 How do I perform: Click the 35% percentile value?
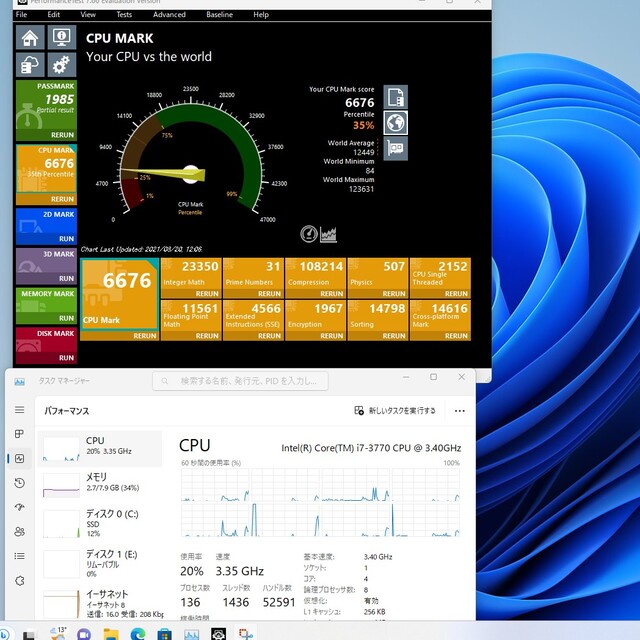coord(363,125)
